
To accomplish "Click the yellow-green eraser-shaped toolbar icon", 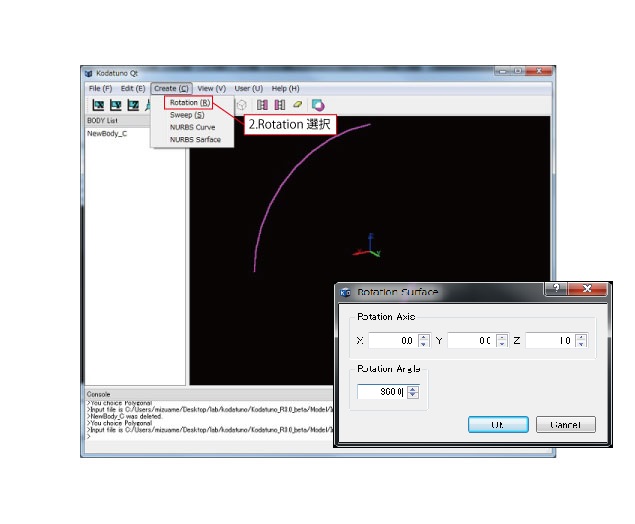I will tap(298, 105).
